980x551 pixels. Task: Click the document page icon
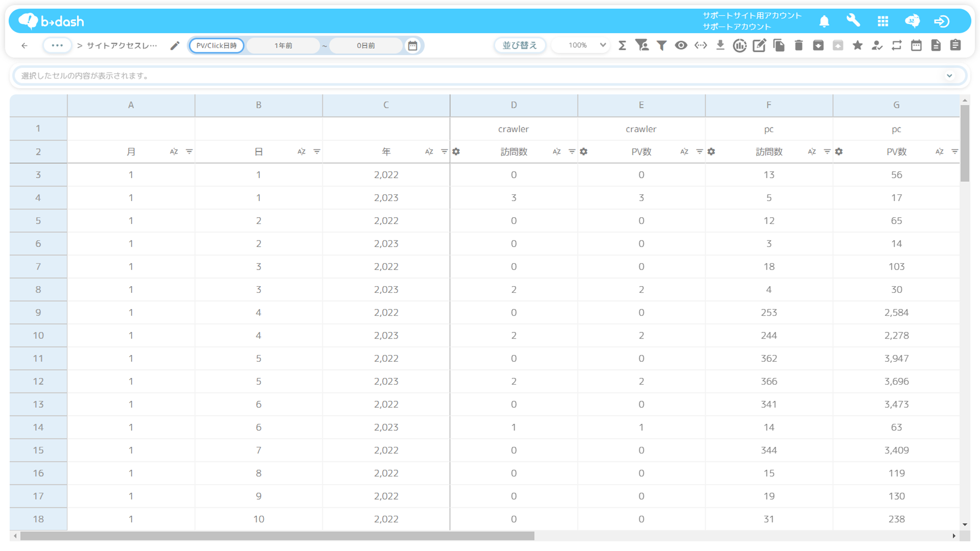(x=936, y=46)
